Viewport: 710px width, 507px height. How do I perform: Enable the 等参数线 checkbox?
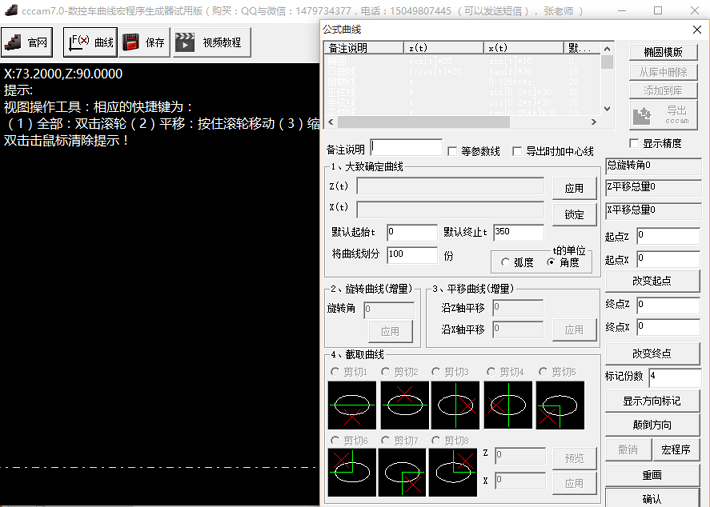click(452, 151)
